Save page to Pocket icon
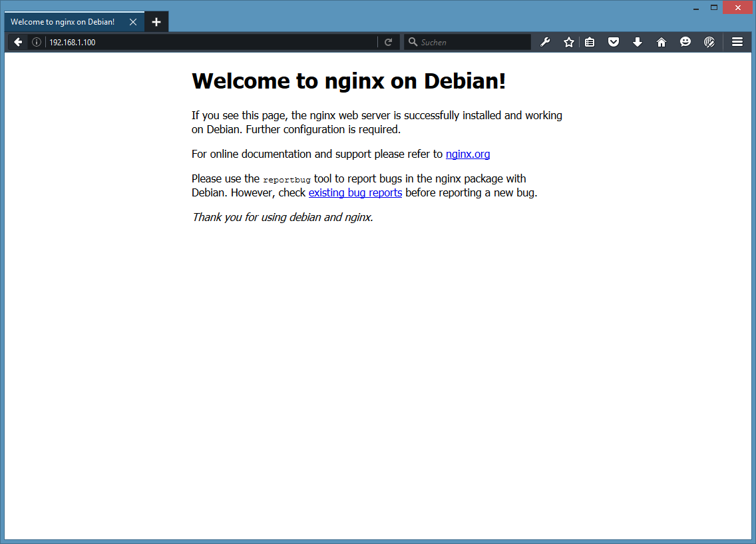This screenshot has width=756, height=544. (x=614, y=42)
